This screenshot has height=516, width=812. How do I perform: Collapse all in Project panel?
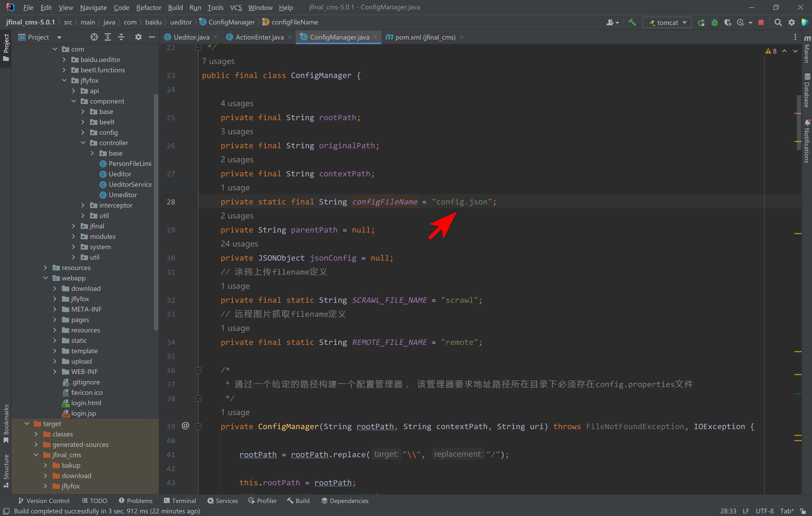pos(121,37)
